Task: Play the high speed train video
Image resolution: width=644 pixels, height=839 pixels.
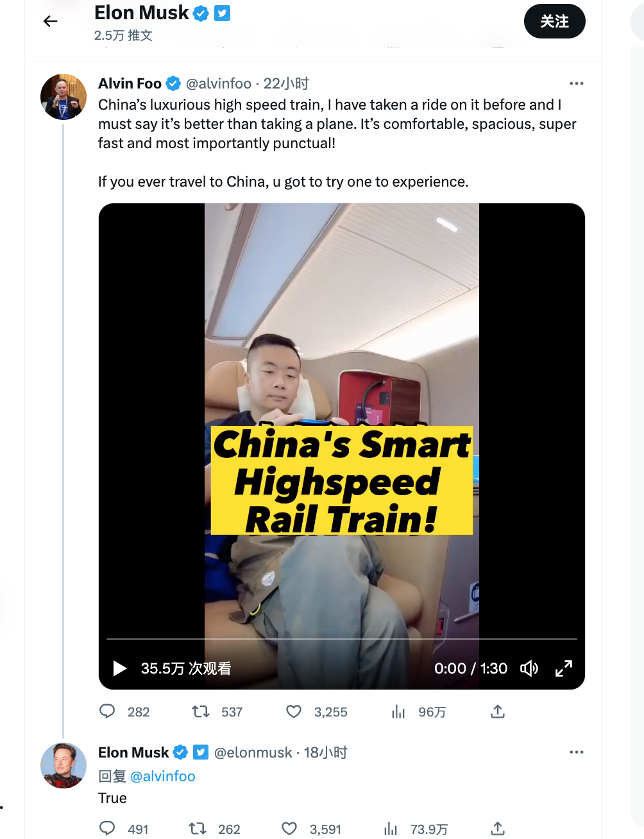Action: click(119, 668)
